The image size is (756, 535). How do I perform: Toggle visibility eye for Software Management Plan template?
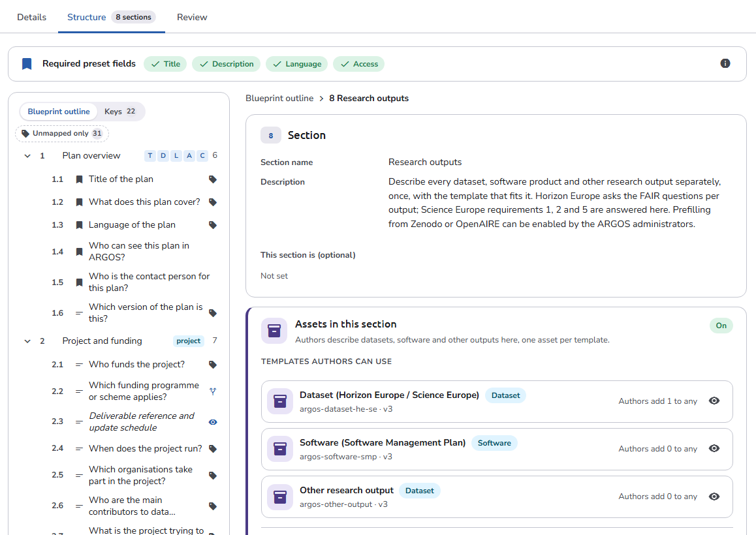pyautogui.click(x=714, y=448)
